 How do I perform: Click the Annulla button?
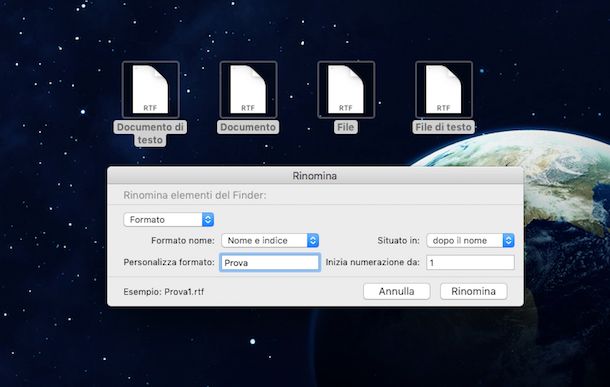(x=396, y=291)
